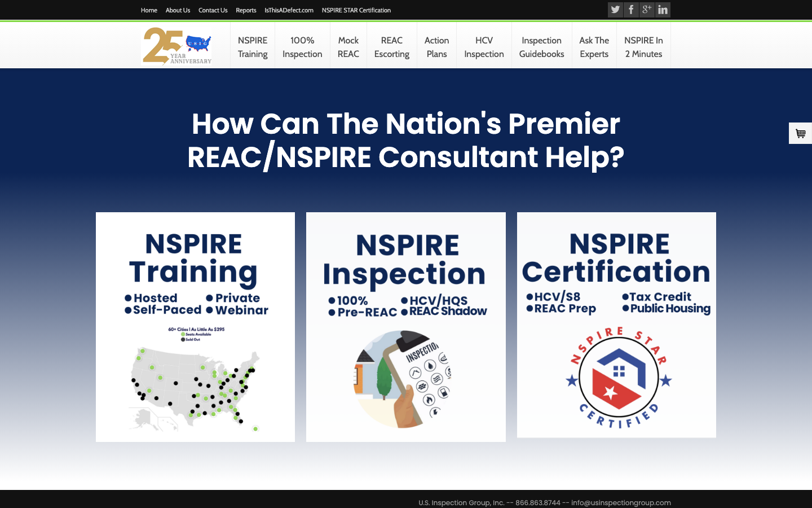Image resolution: width=812 pixels, height=508 pixels.
Task: Visit IsThisADefect.com link
Action: [289, 10]
